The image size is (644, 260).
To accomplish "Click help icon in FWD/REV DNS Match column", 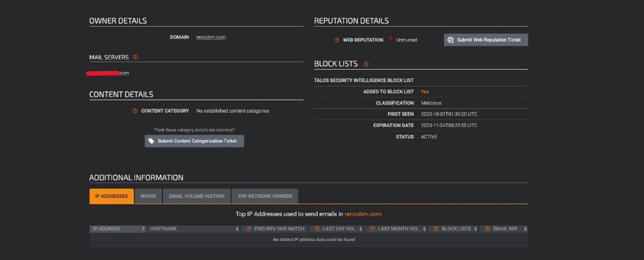I will tap(249, 229).
